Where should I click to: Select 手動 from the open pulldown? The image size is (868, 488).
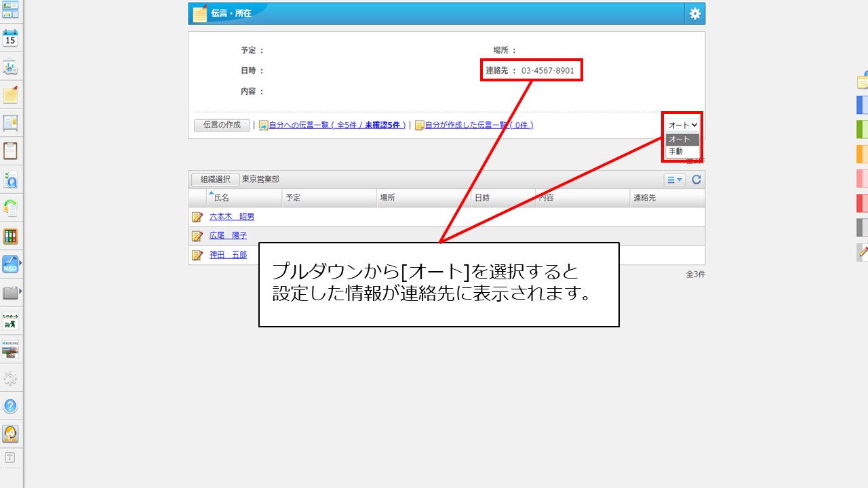[680, 150]
